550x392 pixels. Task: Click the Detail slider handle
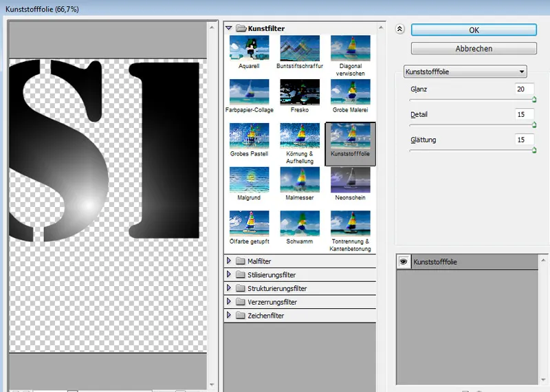tap(534, 125)
